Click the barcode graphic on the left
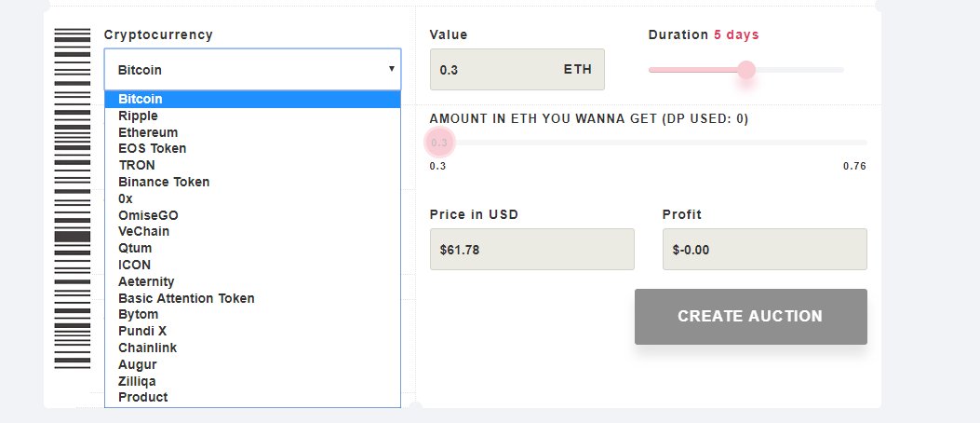Image resolution: width=980 pixels, height=423 pixels. pos(72,198)
